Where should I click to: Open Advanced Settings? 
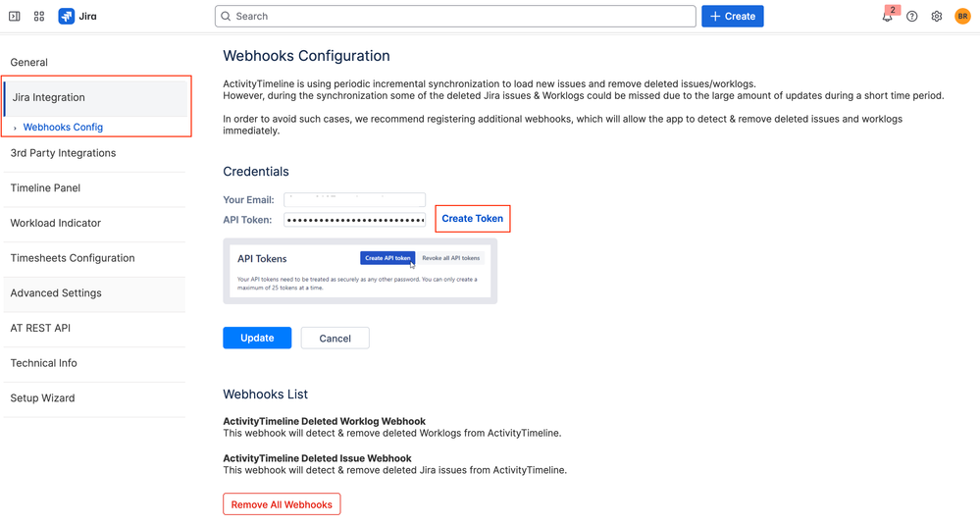pyautogui.click(x=94, y=293)
